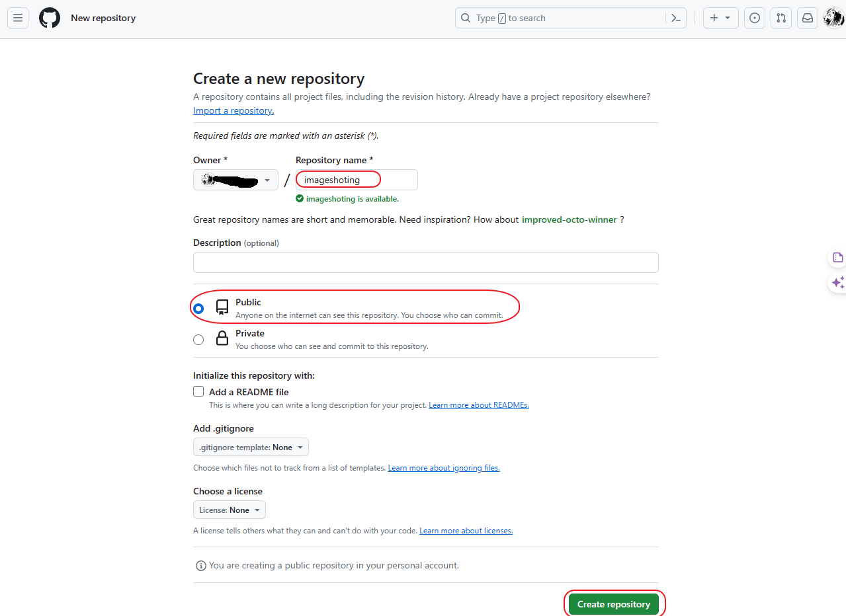The image size is (846, 616).
Task: Click the Create repository button
Action: (x=613, y=604)
